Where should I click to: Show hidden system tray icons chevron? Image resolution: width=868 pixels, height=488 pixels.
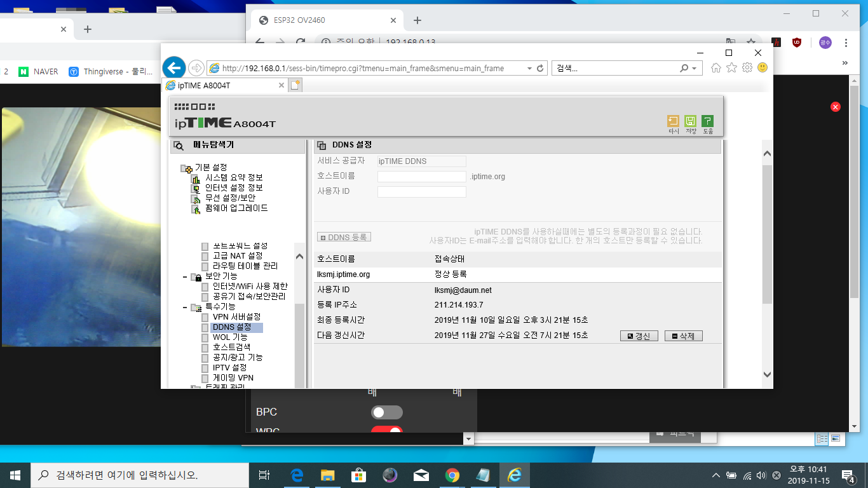[716, 475]
